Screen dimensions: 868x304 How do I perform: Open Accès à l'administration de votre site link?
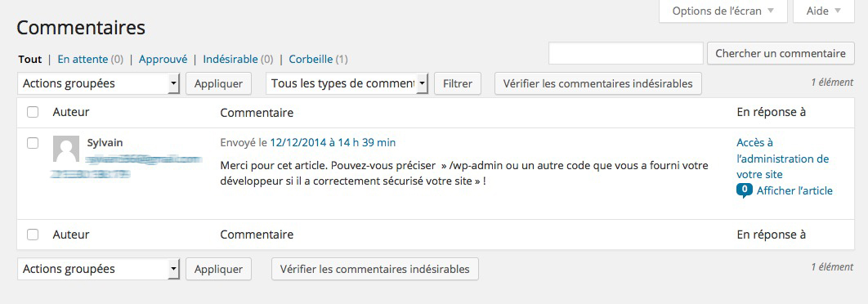tap(783, 159)
